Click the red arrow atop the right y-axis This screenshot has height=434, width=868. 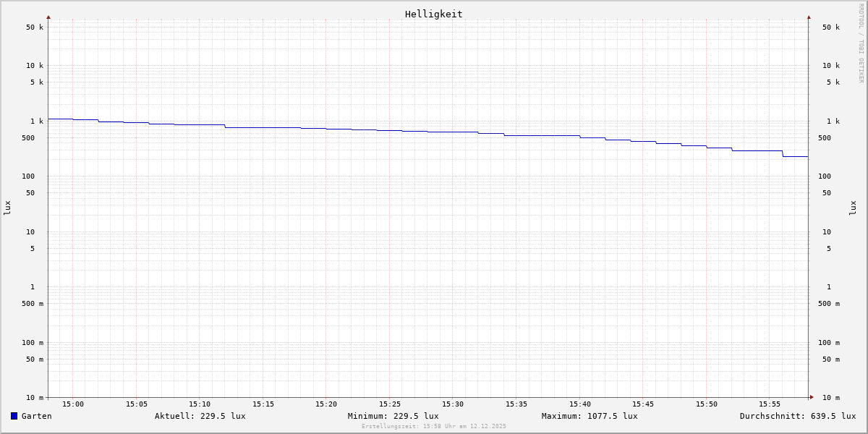coord(809,17)
